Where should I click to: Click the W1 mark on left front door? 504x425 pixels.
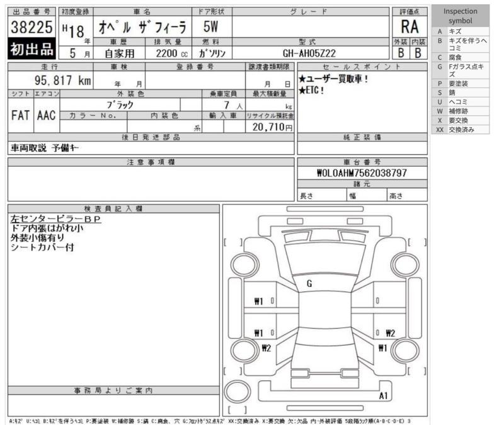coord(258,301)
